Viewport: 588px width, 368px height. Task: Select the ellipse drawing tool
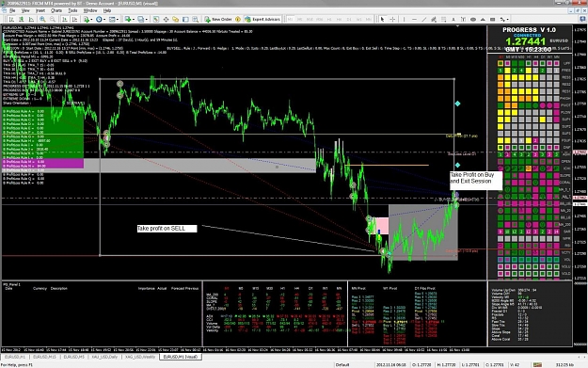point(473,19)
